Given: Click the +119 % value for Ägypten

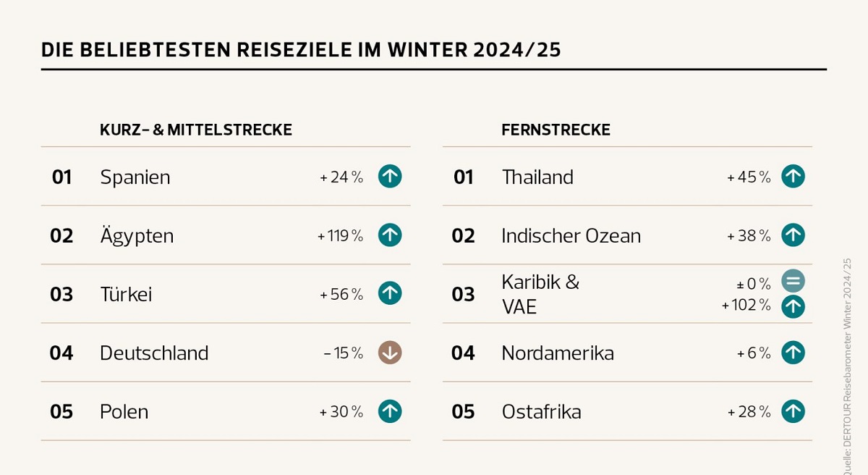Looking at the screenshot, I should point(340,235).
